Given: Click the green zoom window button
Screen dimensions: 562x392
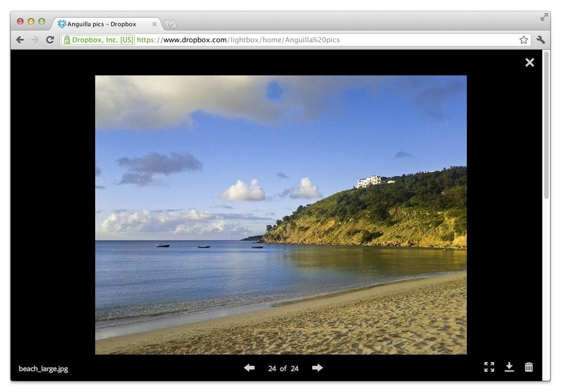Looking at the screenshot, I should 42,22.
